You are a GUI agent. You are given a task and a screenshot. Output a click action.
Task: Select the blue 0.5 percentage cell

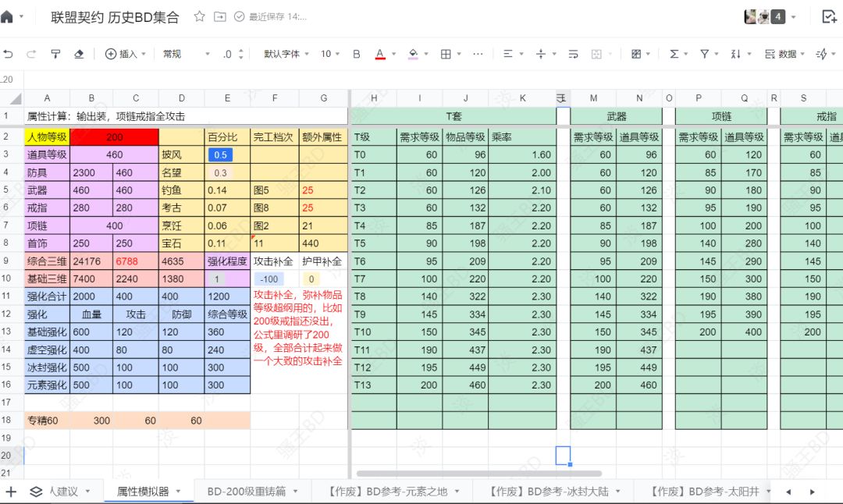220,154
